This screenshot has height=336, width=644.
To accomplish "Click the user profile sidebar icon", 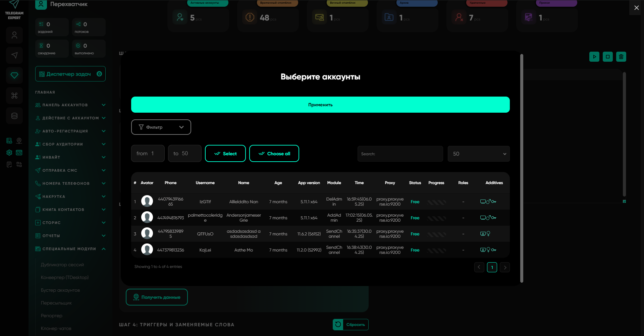I will coord(14,35).
